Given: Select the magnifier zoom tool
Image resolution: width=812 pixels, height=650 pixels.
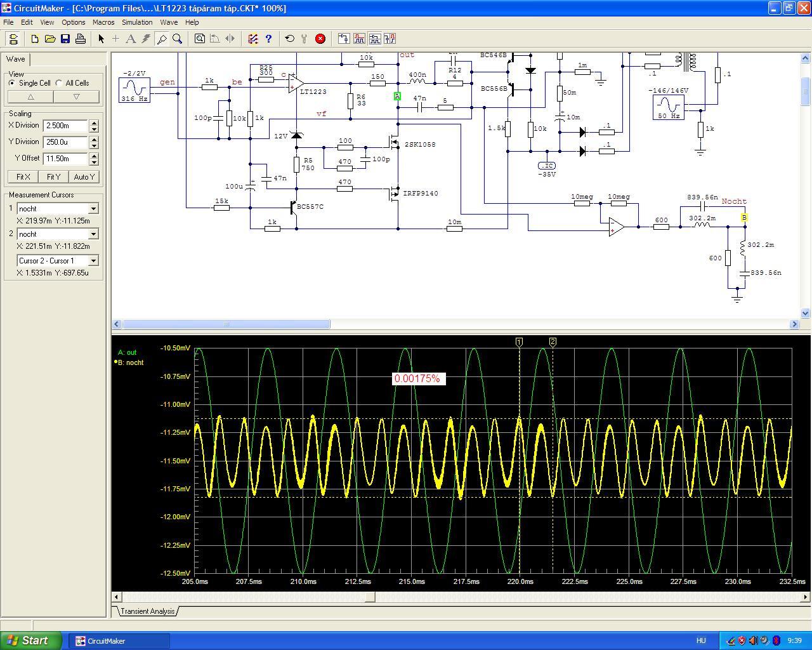Looking at the screenshot, I should [178, 39].
